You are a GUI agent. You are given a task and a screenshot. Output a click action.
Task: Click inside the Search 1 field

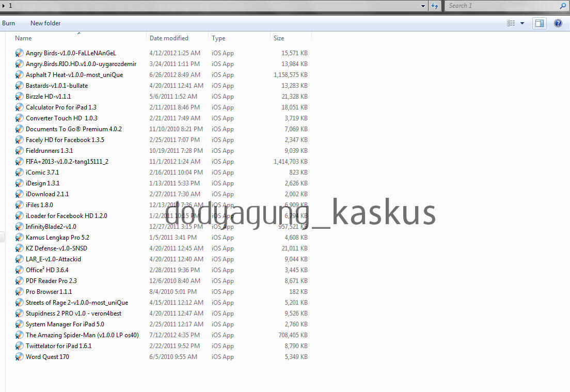coord(502,6)
